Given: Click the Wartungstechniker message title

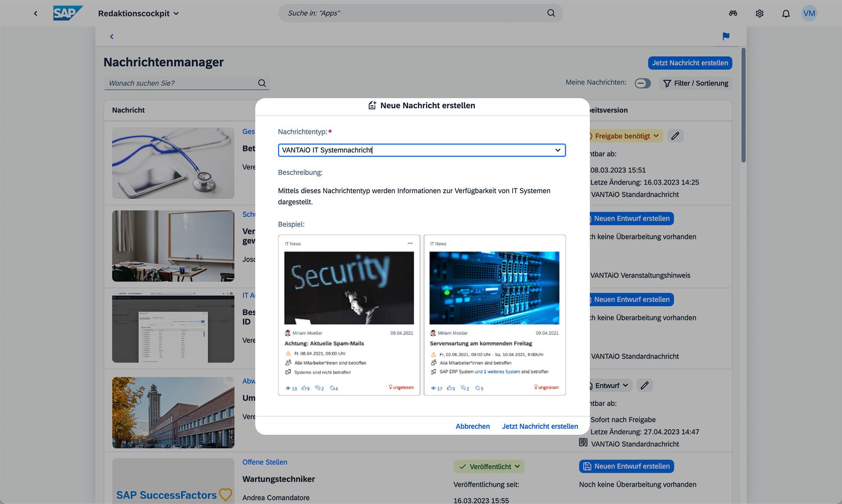Looking at the screenshot, I should pos(278,479).
